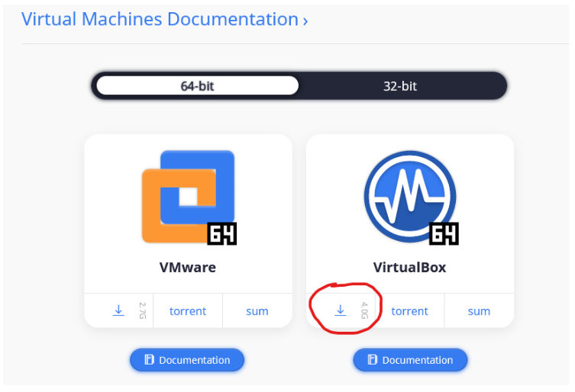This screenshot has height=392, width=575.
Task: Open the VirtualBox sum checksum link
Action: tap(479, 311)
